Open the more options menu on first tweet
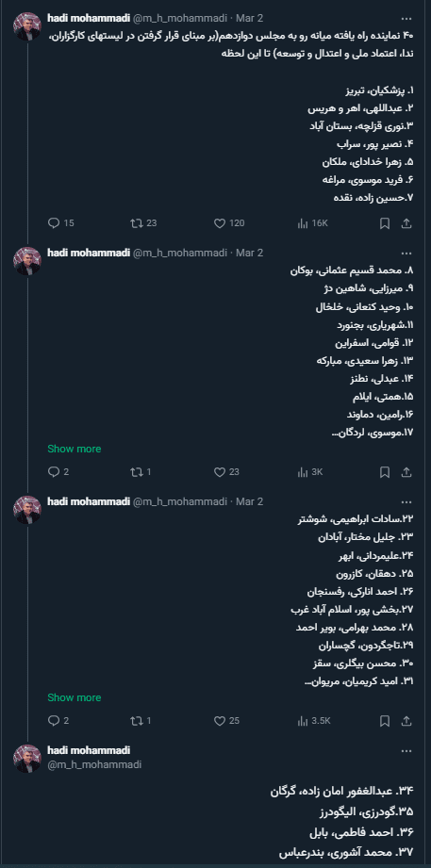This screenshot has height=868, width=431. pos(406,18)
